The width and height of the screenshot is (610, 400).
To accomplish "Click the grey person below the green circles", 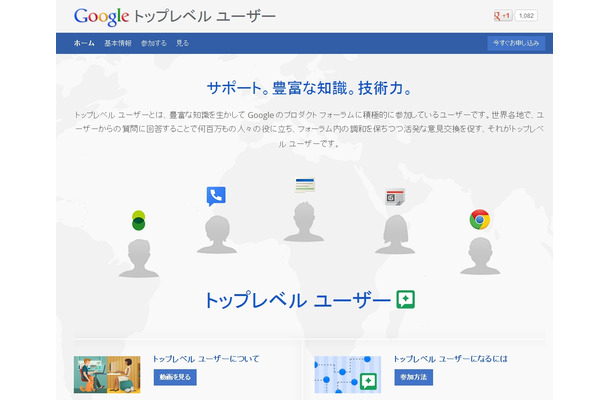I will click(x=138, y=258).
